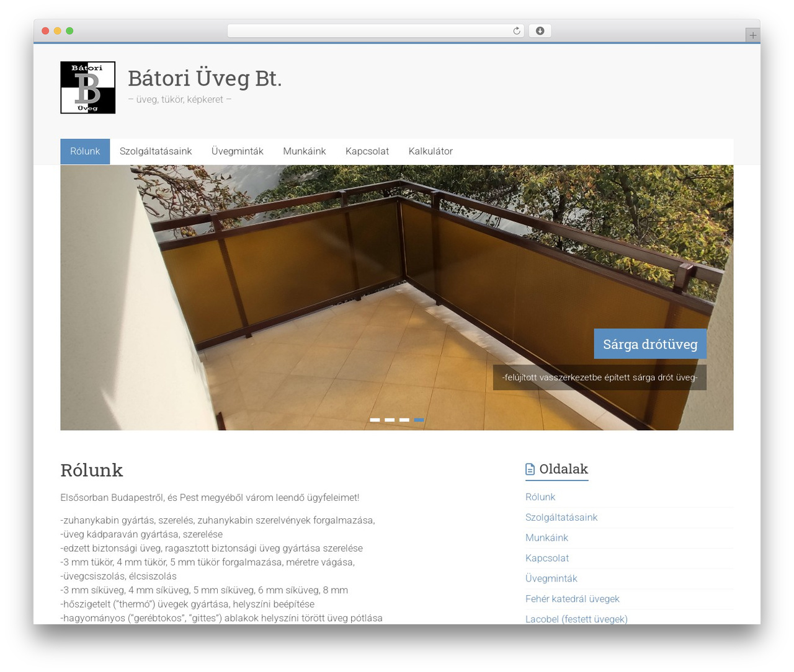Open Munkáink link in the sidebar

click(x=546, y=538)
